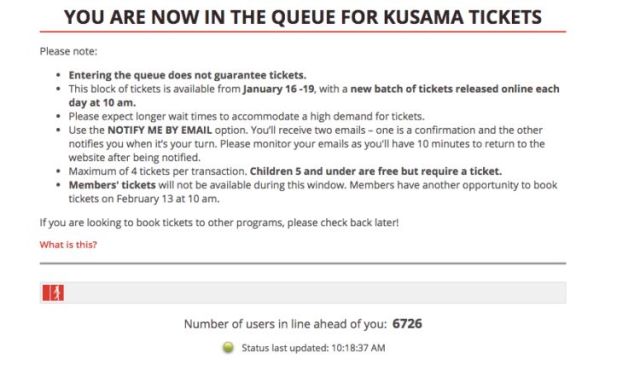
Task: Click the "Please note:" text
Action: coord(68,51)
